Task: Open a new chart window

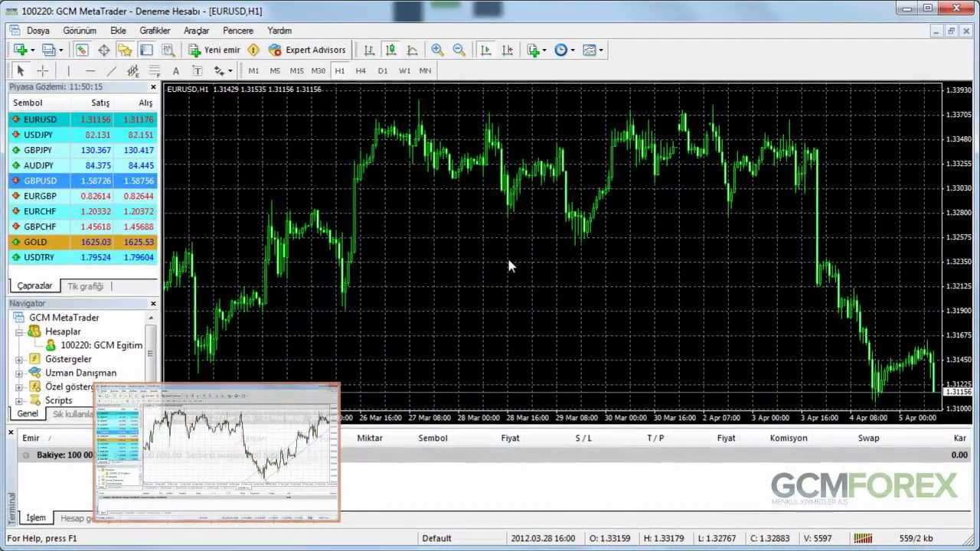Action: coord(20,50)
